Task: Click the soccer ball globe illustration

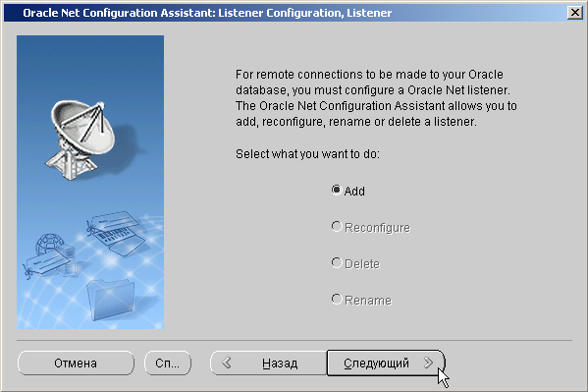Action: click(x=49, y=245)
